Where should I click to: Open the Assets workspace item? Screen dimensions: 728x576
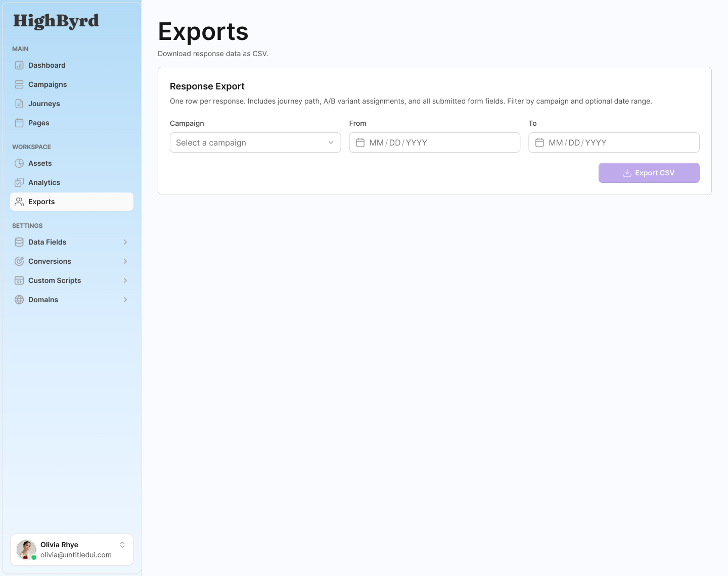pyautogui.click(x=72, y=163)
